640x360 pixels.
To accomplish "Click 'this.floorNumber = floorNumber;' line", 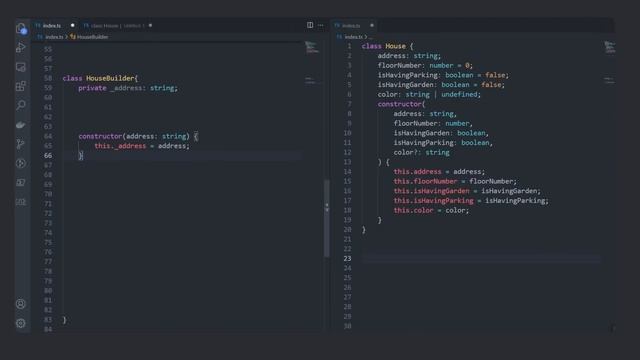I will pos(455,181).
